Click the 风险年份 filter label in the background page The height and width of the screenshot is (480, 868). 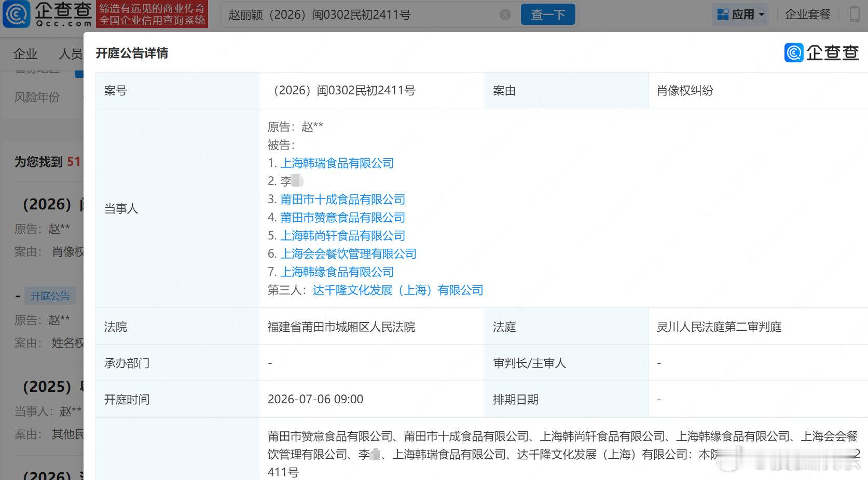(37, 97)
